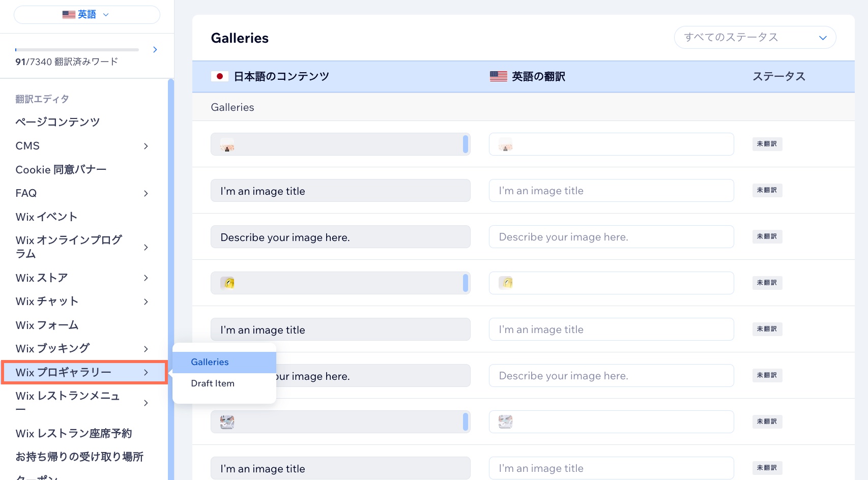868x480 pixels.
Task: Select Galleries in the flyout submenu
Action: click(210, 362)
